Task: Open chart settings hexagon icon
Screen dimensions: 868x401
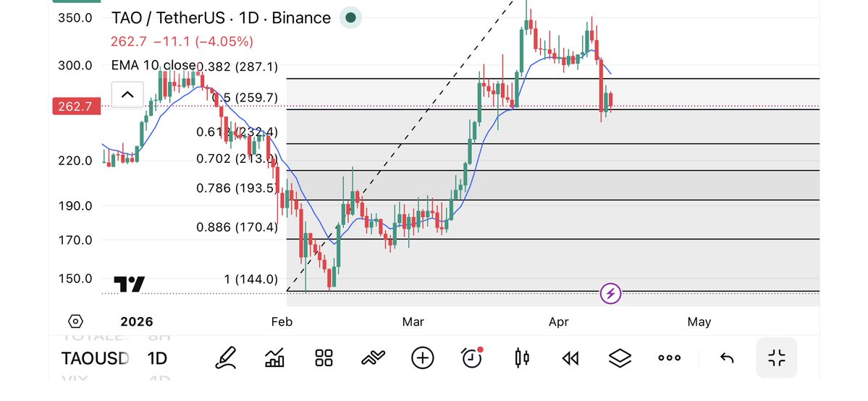Action: pyautogui.click(x=76, y=321)
